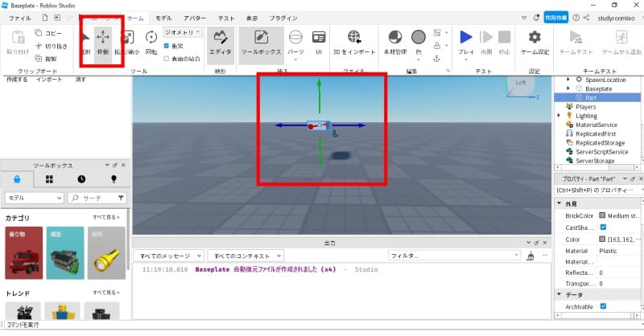Viewport: 644px width, 336px height.
Task: Click the studyroomleo account name
Action: pos(616,18)
